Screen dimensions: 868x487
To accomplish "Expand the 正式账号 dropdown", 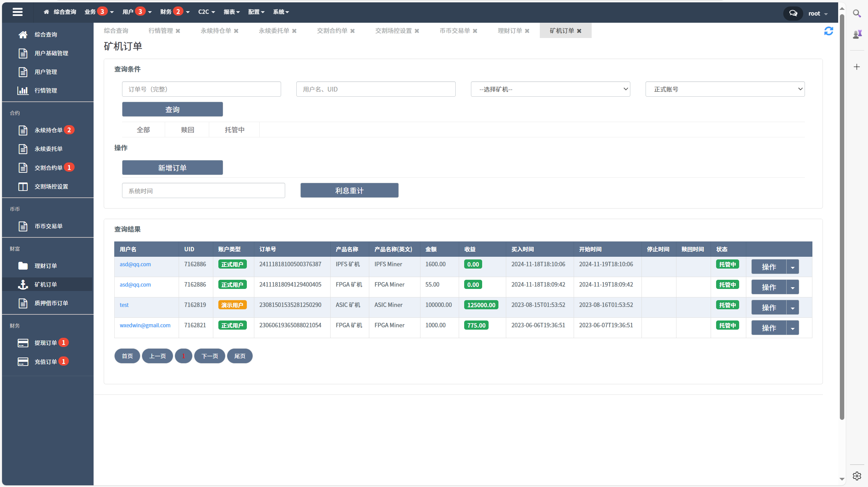I will coord(724,90).
